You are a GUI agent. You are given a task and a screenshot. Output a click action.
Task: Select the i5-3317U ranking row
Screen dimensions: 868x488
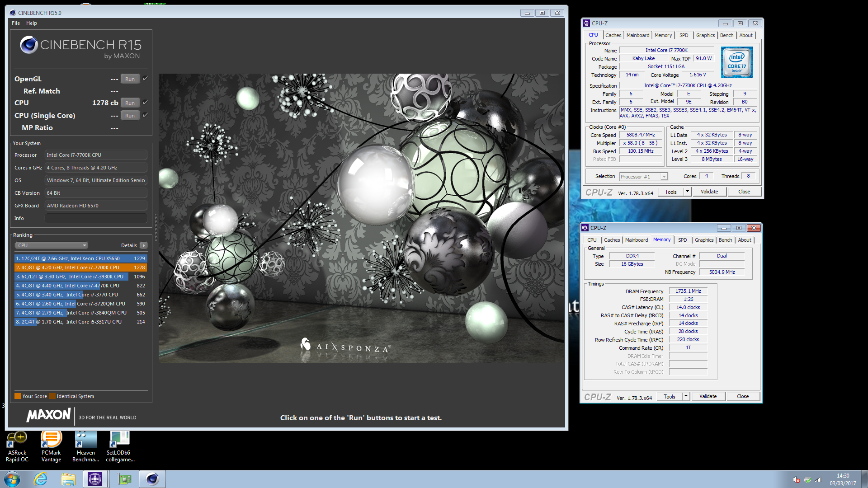pyautogui.click(x=80, y=322)
